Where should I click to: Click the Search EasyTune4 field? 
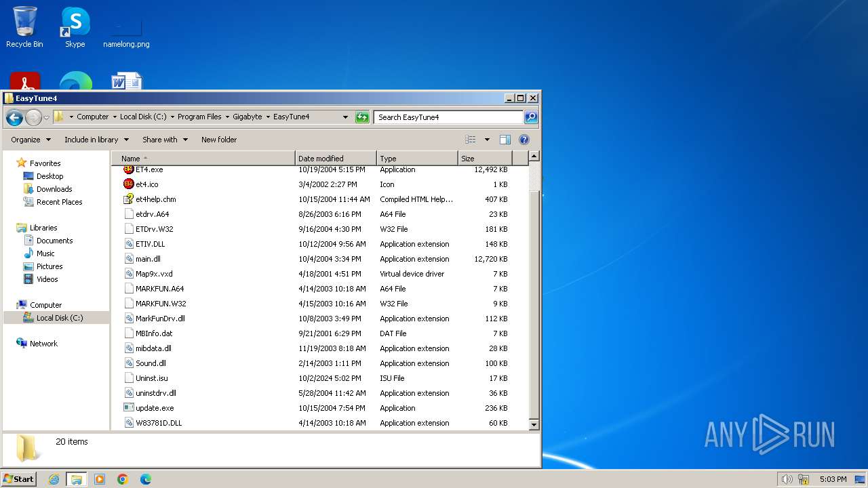coord(448,117)
